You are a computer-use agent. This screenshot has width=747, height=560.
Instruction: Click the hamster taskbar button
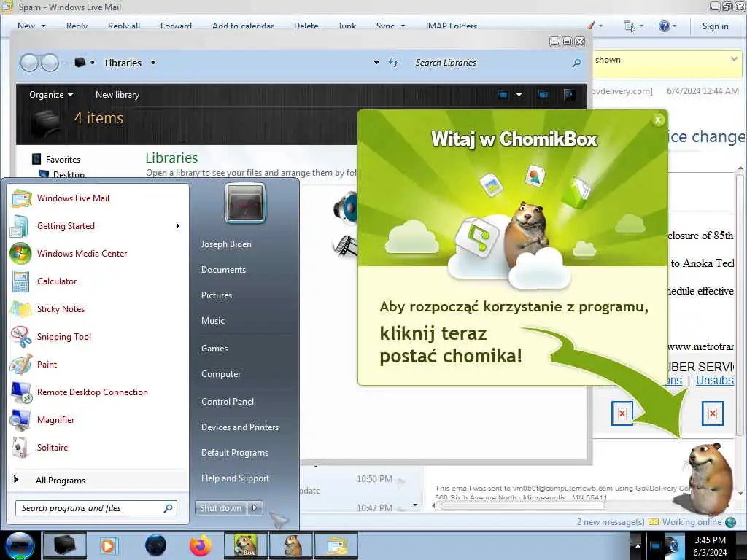[x=290, y=545]
